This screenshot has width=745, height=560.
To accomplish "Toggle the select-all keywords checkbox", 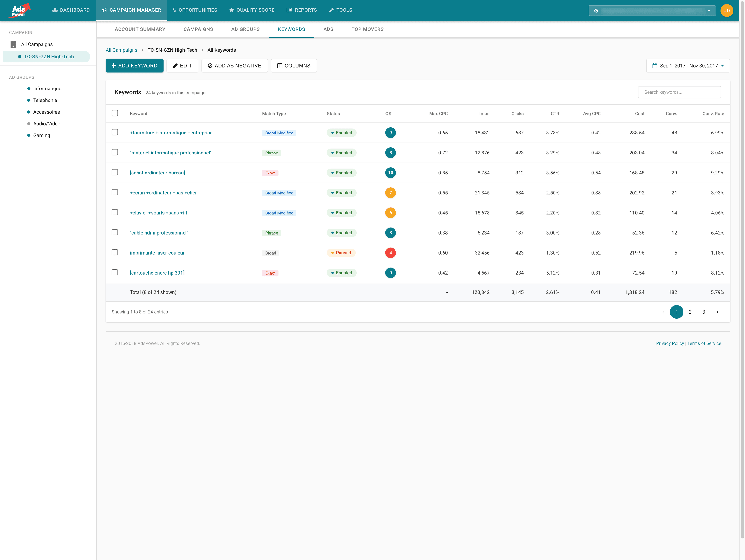I will (x=115, y=113).
